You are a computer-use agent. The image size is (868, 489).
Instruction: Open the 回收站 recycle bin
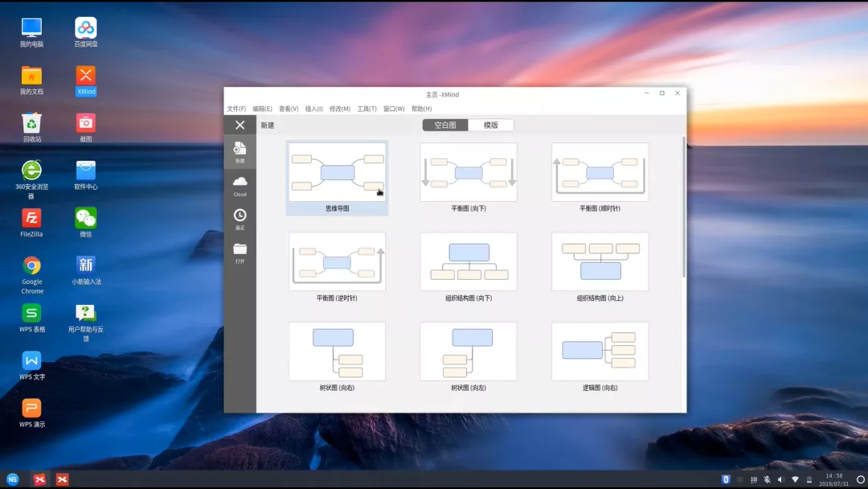click(x=31, y=127)
